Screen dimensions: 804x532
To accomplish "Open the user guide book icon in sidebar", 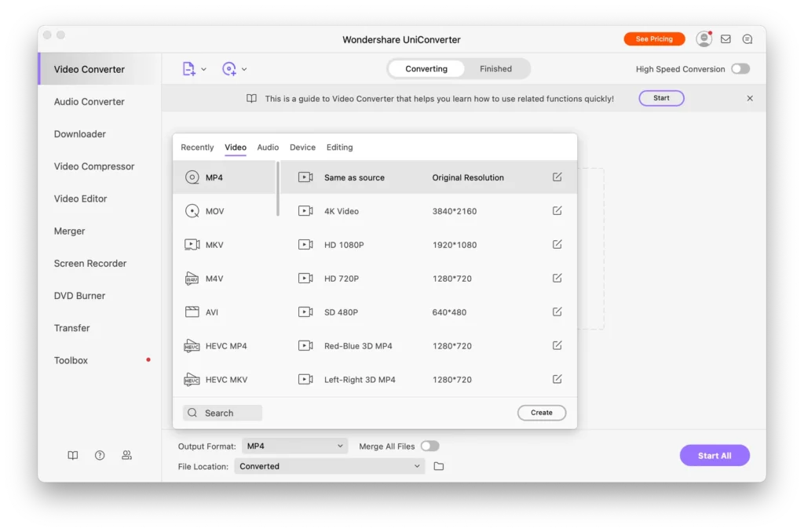I will [x=73, y=455].
